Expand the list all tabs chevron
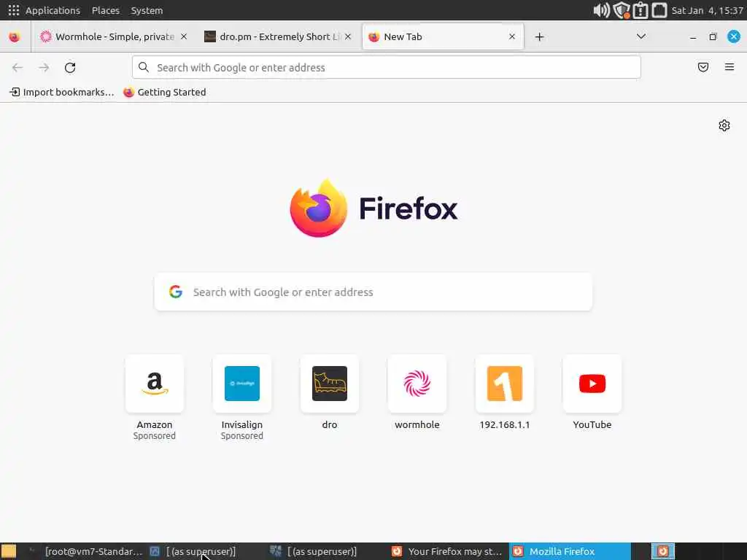Image resolution: width=747 pixels, height=560 pixels. (641, 36)
